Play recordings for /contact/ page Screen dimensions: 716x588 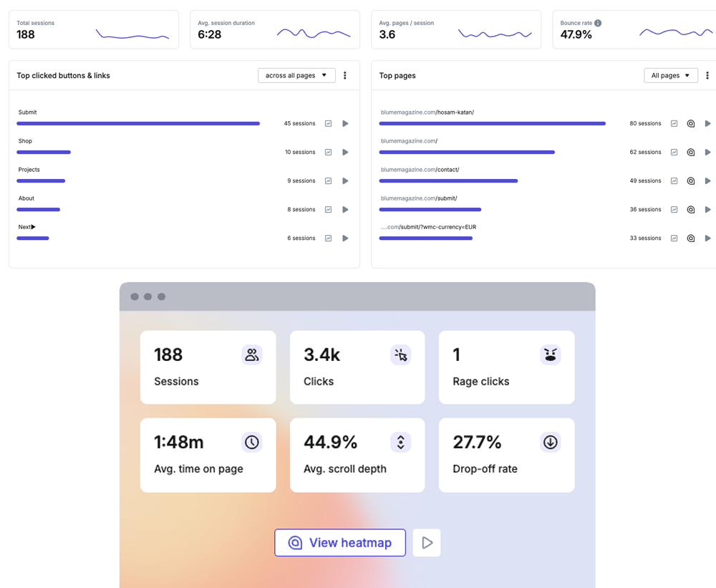click(707, 181)
